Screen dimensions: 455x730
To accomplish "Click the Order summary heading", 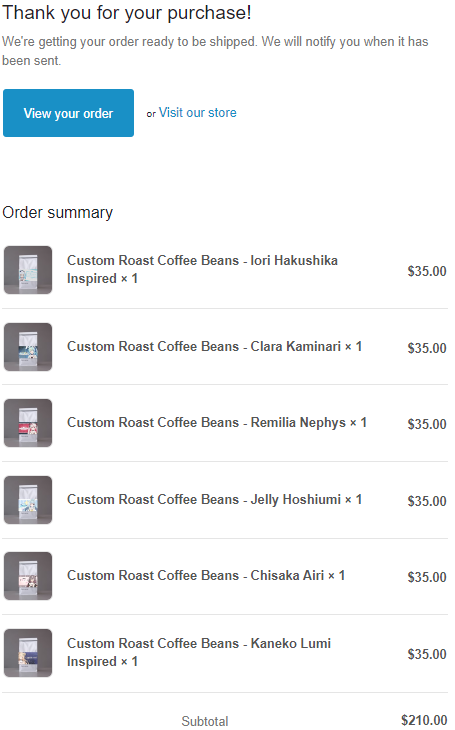I will click(58, 213).
